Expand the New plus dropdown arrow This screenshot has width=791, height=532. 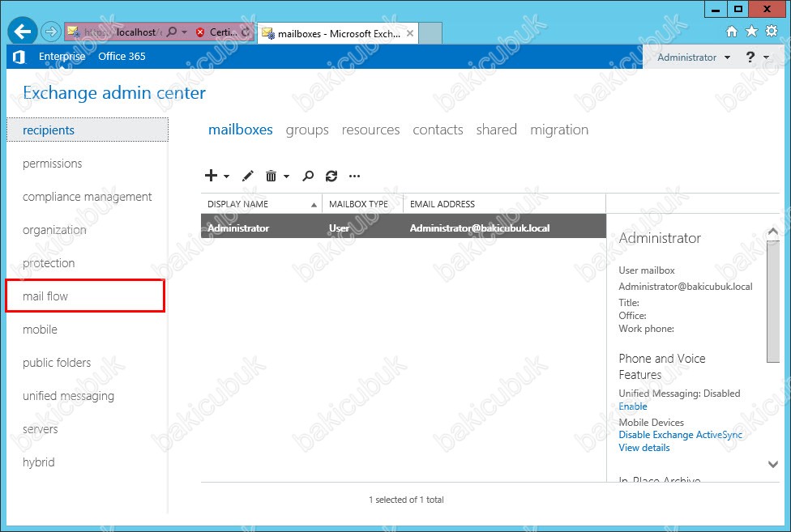(x=226, y=177)
